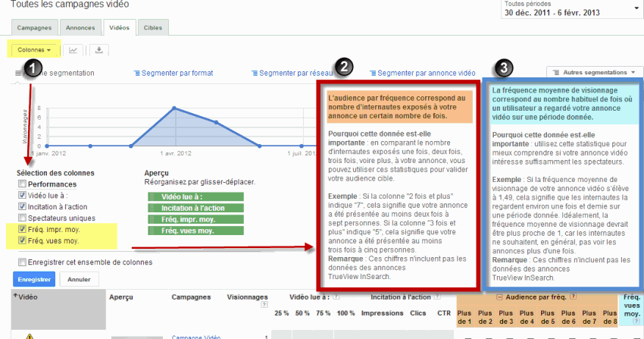Select green 'Fréq. impr. moy.' preview item

(196, 219)
